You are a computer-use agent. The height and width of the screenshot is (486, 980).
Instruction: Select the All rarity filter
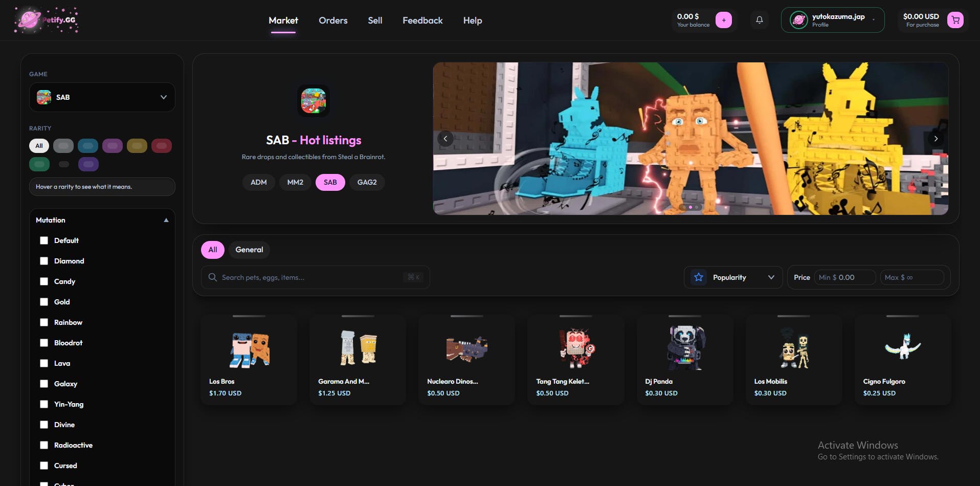[39, 146]
